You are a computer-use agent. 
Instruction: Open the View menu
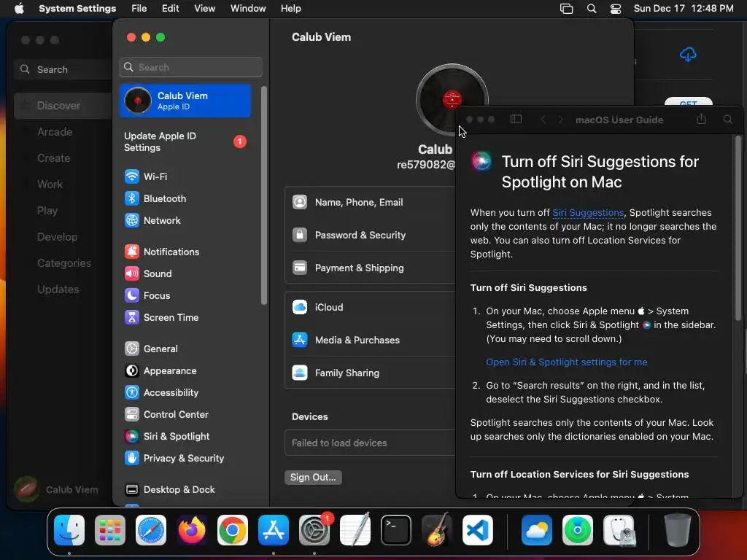[x=204, y=9]
